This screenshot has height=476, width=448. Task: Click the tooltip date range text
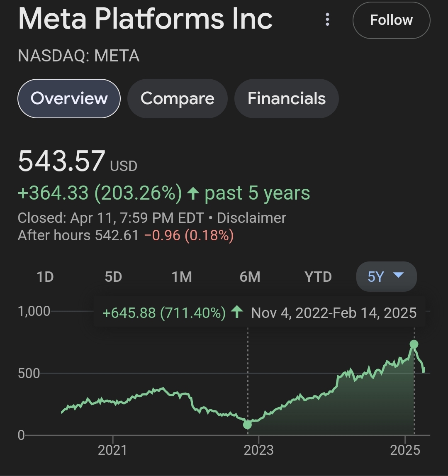pos(334,312)
